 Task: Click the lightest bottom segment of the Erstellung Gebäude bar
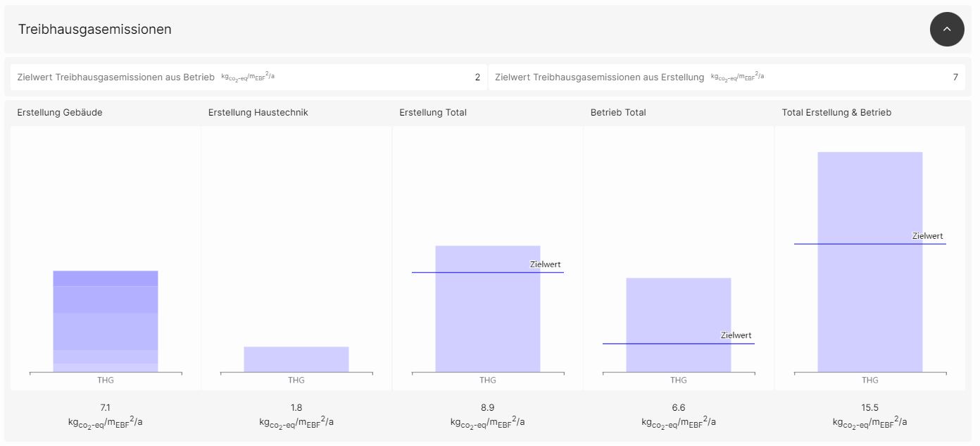pos(106,368)
